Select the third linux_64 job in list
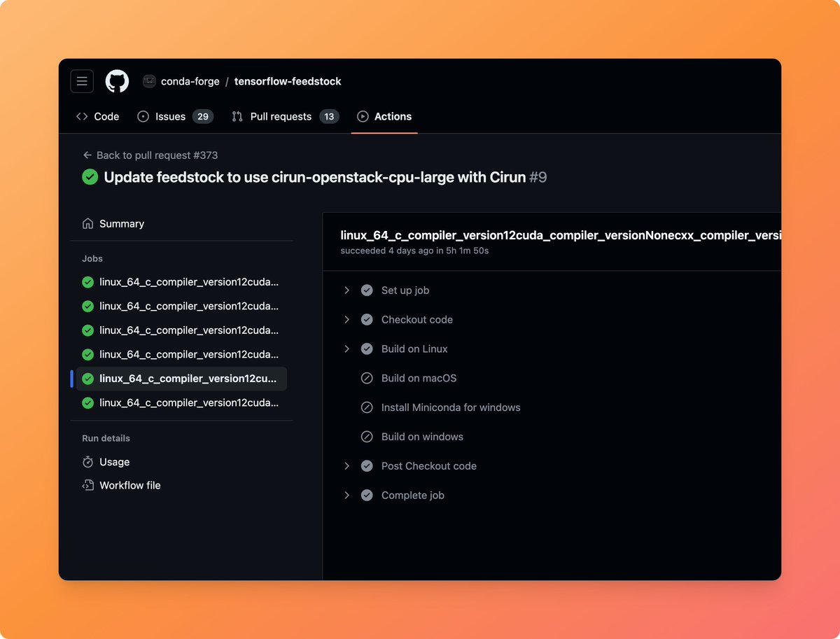 181,330
